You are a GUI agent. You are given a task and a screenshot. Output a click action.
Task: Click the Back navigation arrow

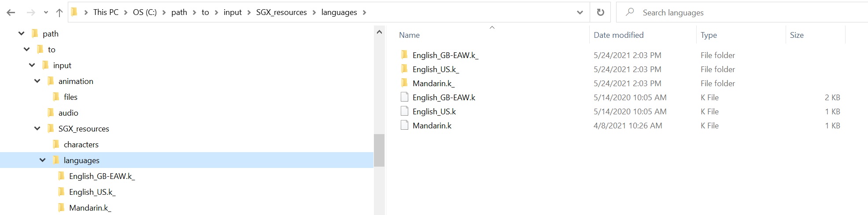pyautogui.click(x=11, y=13)
